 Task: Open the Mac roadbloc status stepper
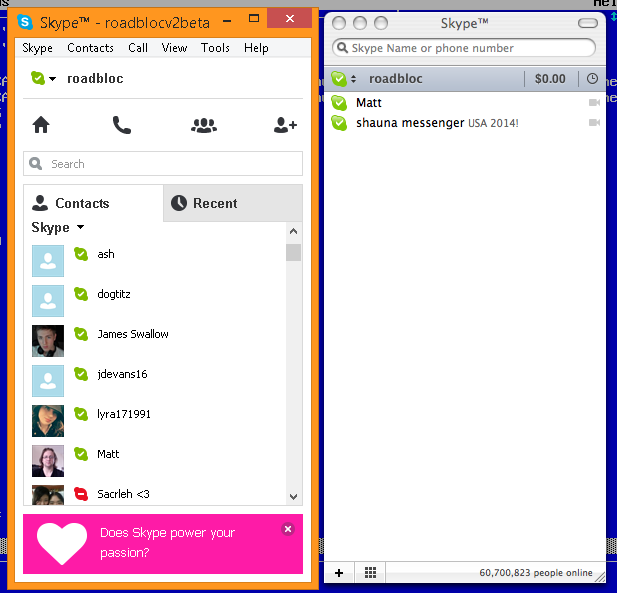[353, 79]
